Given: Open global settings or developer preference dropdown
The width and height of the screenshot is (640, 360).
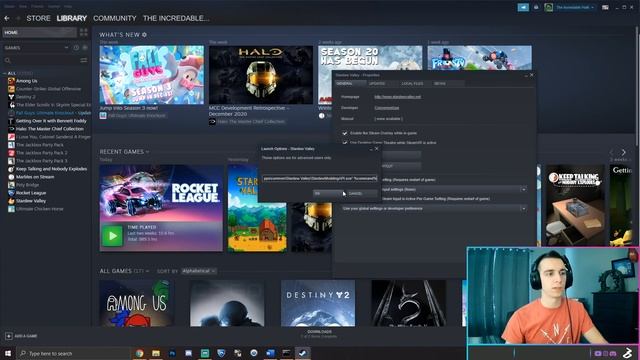Looking at the screenshot, I should point(434,209).
